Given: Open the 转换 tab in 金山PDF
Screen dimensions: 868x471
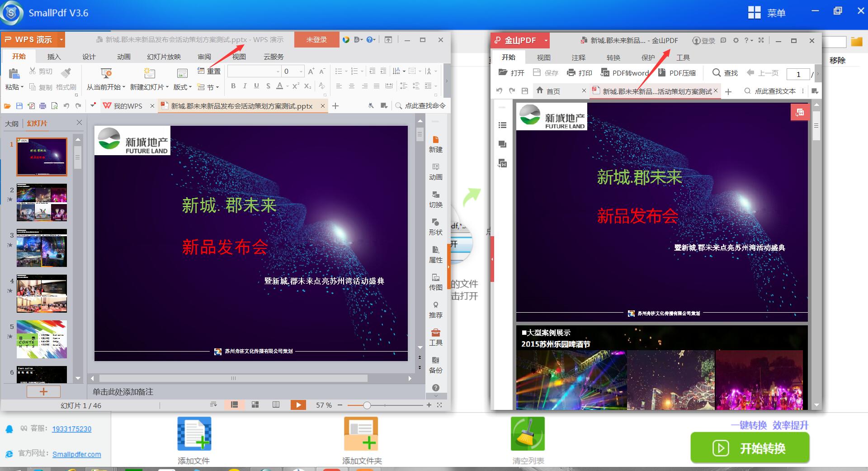Looking at the screenshot, I should tap(613, 57).
